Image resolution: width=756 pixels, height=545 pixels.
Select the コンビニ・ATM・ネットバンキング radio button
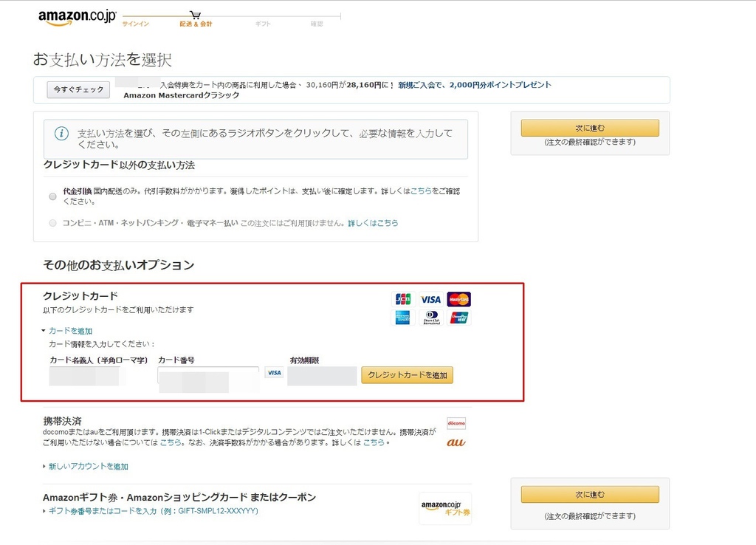tap(53, 223)
